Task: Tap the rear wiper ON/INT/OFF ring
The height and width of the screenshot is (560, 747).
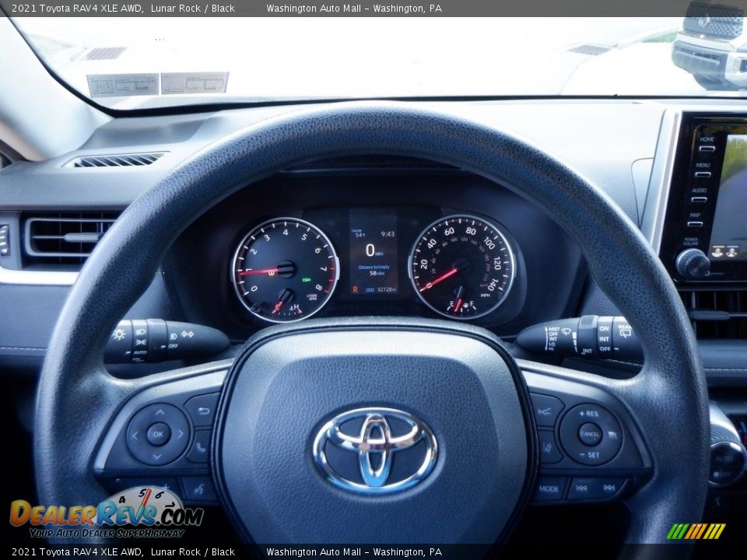Action: (605, 338)
